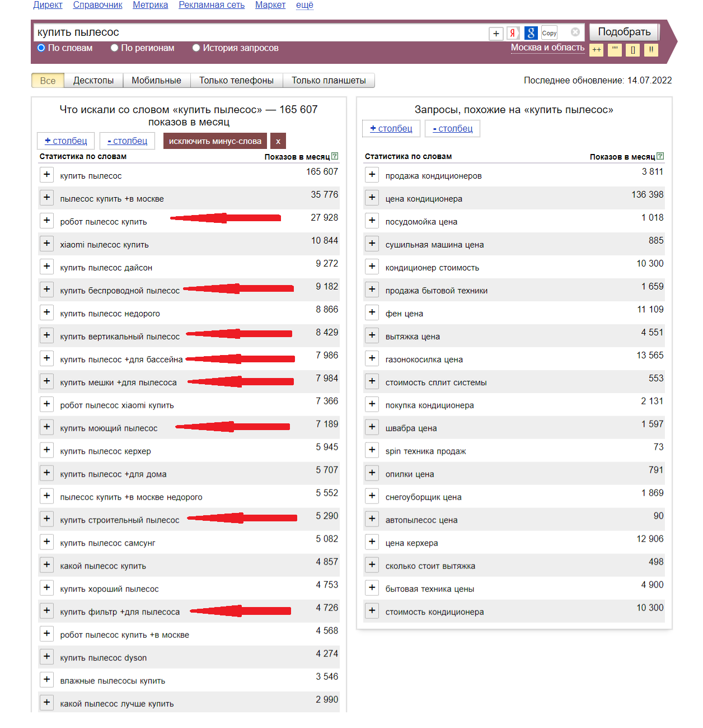
Task: Click plus for 'влажные пылесосы купить'
Action: tap(47, 680)
